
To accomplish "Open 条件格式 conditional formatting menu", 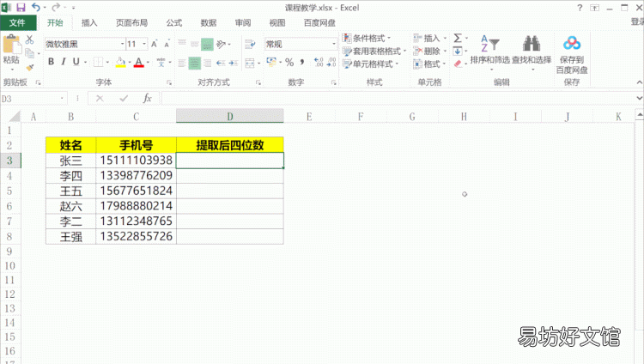I will [x=367, y=39].
